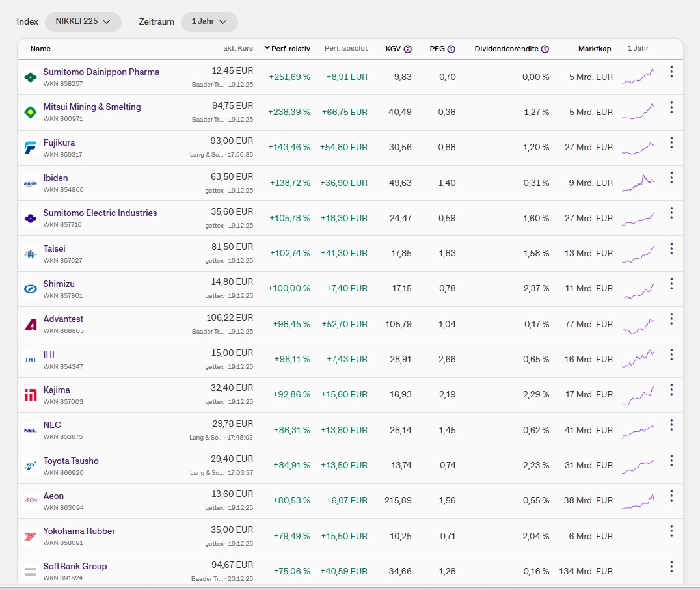
Task: Click the Advantest company logo
Action: point(30,324)
